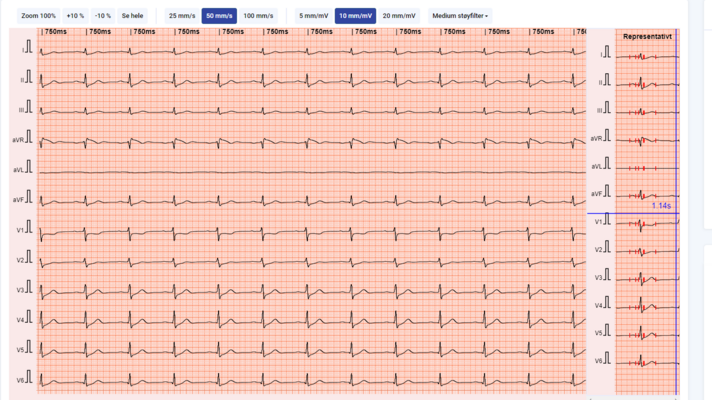Viewport: 712px width, 400px height.
Task: Click lead V5 calibration pulse in main ECG
Action: pyautogui.click(x=29, y=346)
